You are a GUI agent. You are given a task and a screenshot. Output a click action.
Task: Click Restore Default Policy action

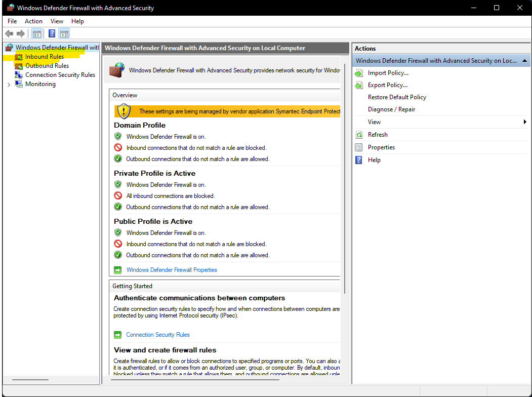pos(397,97)
